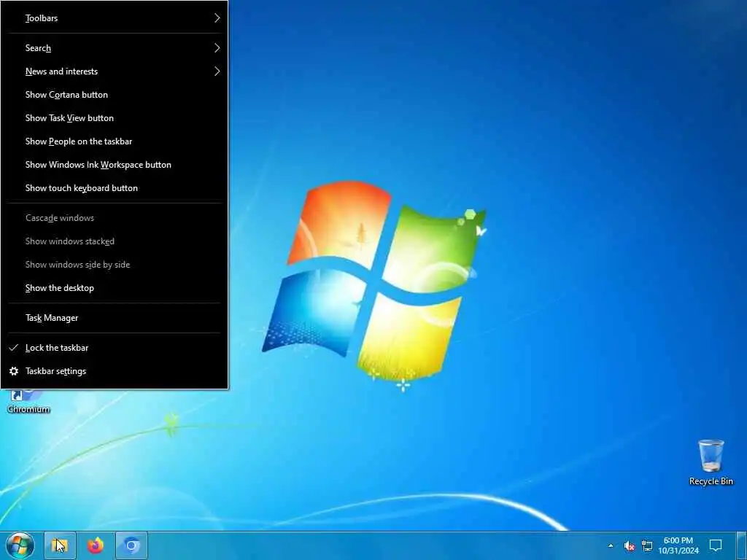This screenshot has width=747, height=560.
Task: Expand the Search submenu
Action: [115, 48]
